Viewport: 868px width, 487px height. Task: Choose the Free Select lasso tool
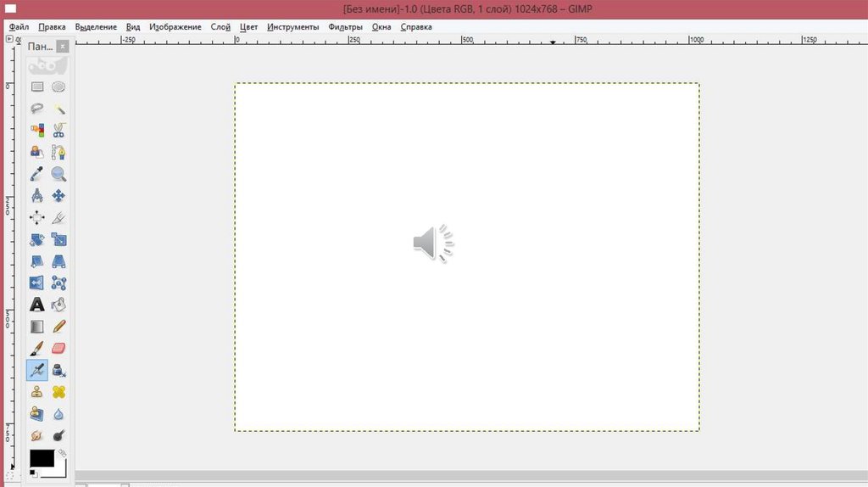coord(37,109)
